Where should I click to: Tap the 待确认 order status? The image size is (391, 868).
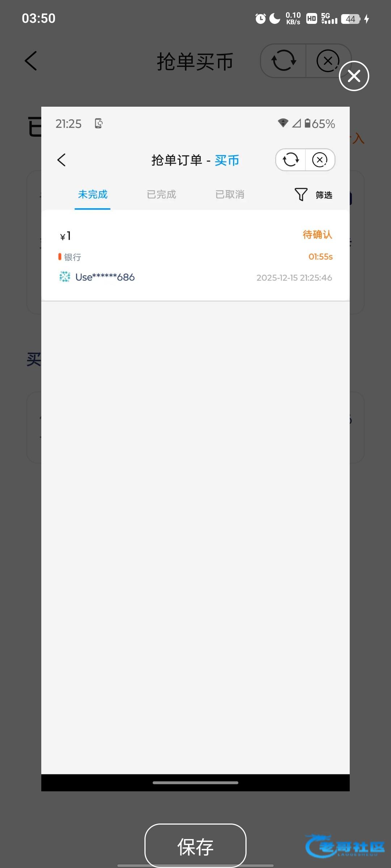pos(318,235)
